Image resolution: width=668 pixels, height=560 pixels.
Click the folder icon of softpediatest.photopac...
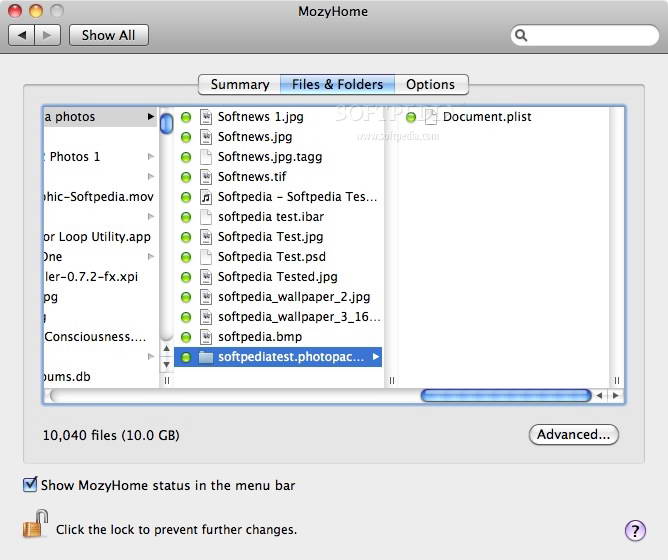206,357
